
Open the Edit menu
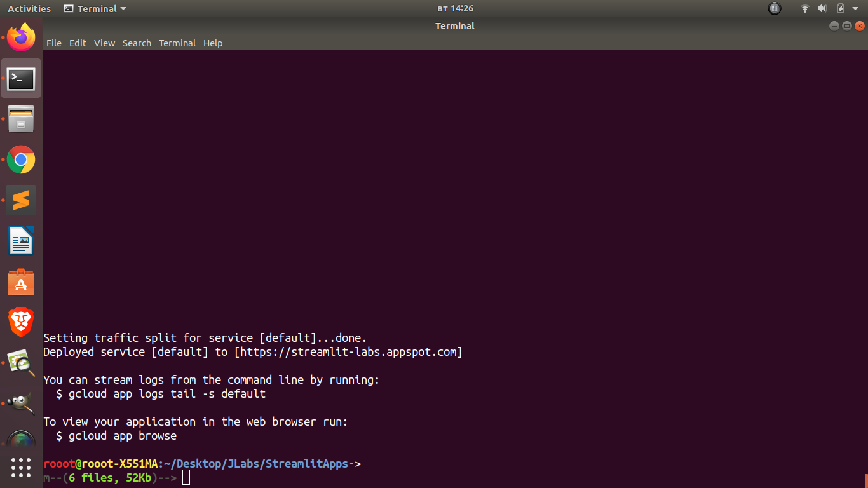click(78, 43)
